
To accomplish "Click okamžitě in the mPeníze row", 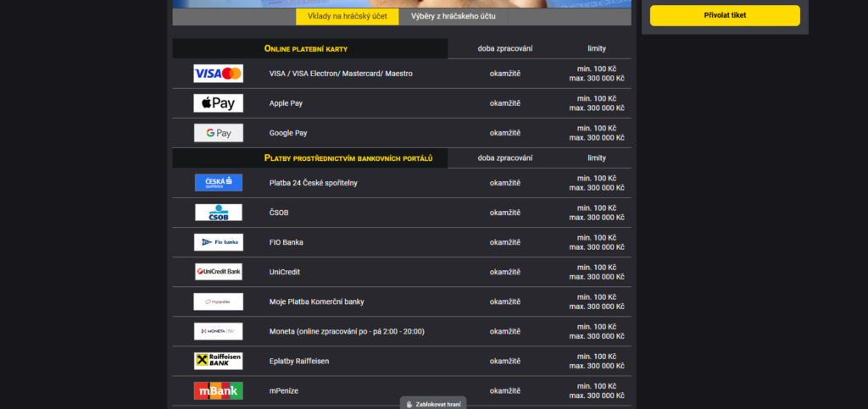I will tap(505, 390).
